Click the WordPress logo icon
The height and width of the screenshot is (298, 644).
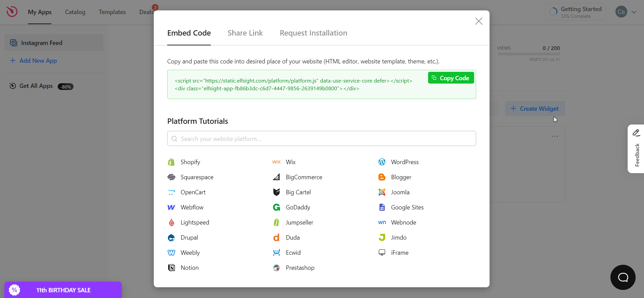tap(382, 162)
